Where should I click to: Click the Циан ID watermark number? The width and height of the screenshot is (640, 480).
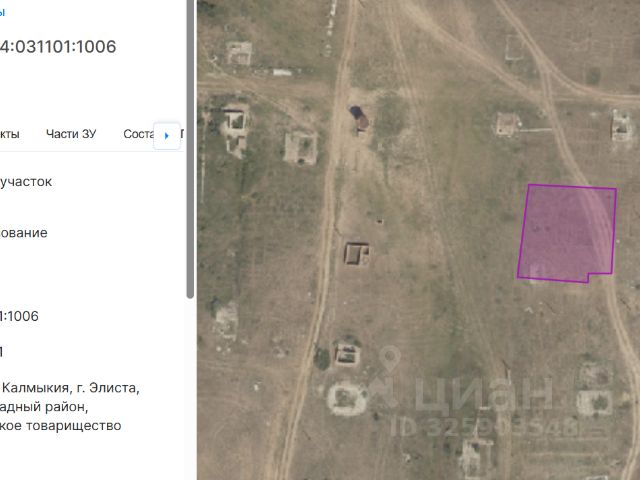pyautogui.click(x=483, y=427)
